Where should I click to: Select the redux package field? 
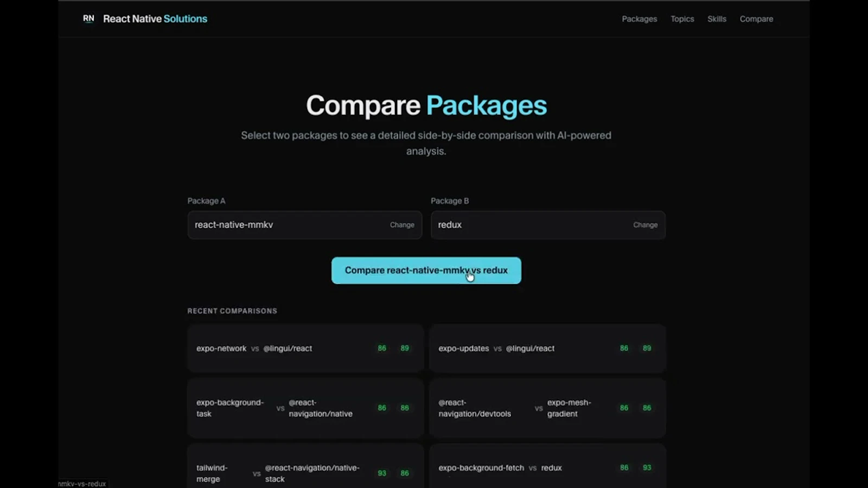pos(515,224)
